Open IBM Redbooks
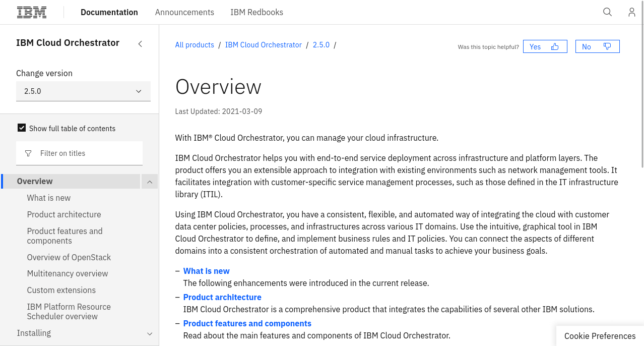The width and height of the screenshot is (644, 346). [256, 12]
